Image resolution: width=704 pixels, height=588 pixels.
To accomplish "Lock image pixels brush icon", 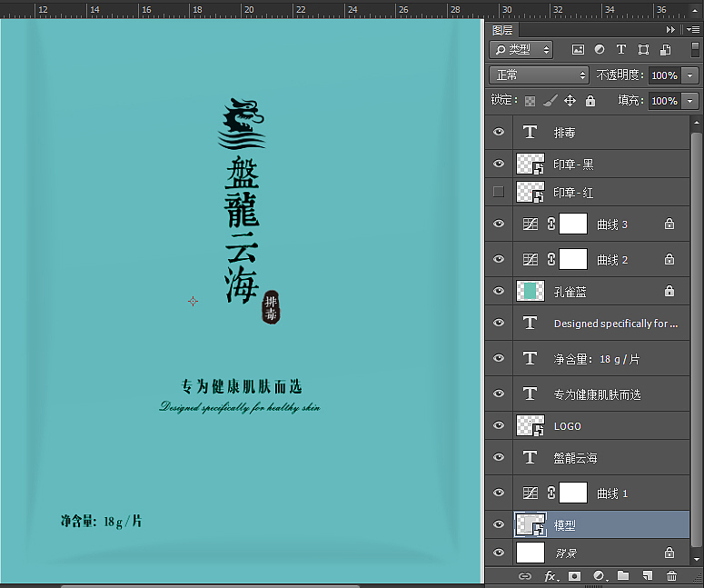I will click(550, 100).
